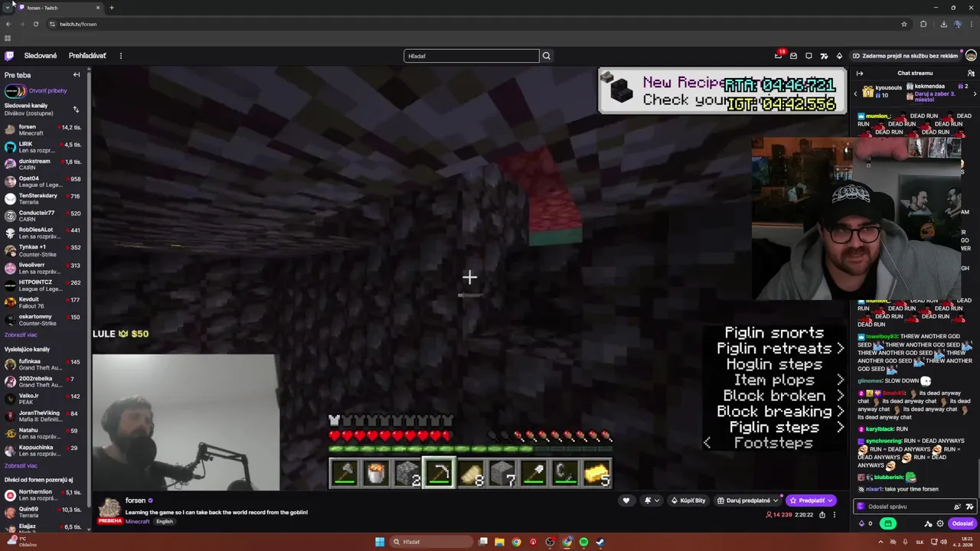Click Odoslať send button
The height and width of the screenshot is (551, 980).
pyautogui.click(x=962, y=524)
